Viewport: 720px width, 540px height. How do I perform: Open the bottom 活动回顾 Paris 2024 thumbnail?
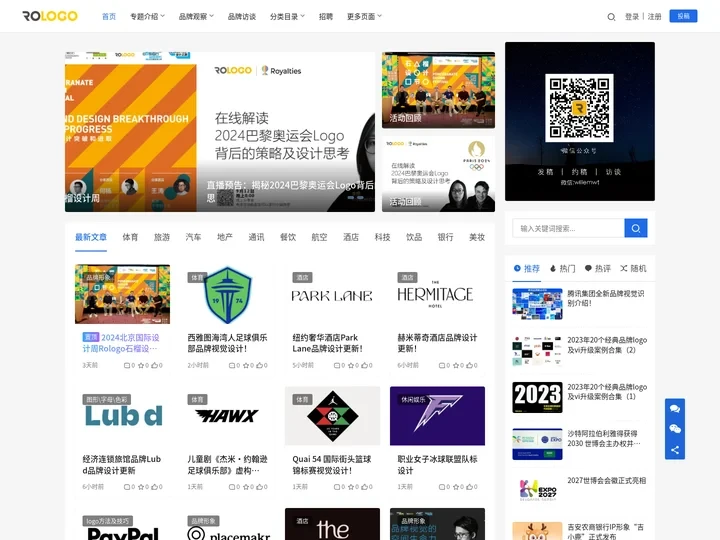(439, 174)
